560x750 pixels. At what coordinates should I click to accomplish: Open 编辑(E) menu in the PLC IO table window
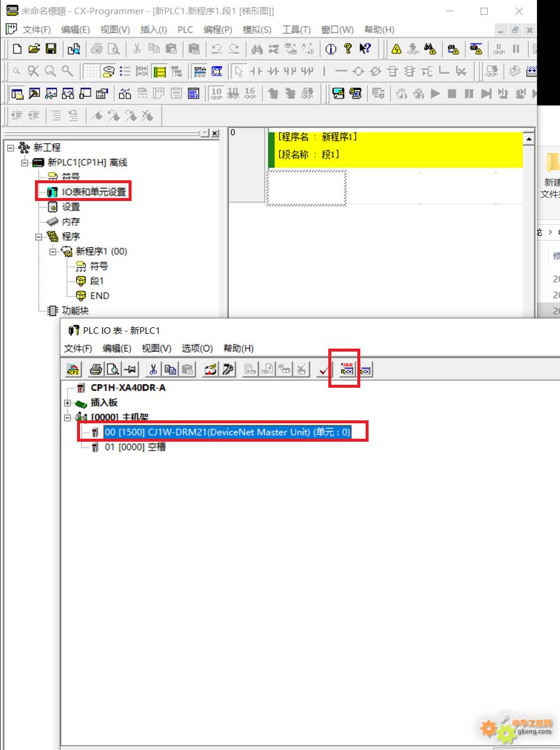pos(117,348)
